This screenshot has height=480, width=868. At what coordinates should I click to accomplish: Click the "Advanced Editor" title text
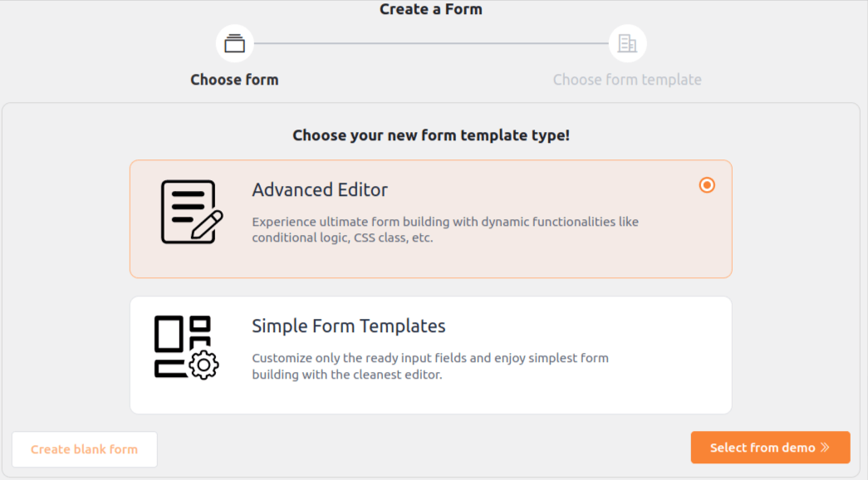pyautogui.click(x=320, y=190)
